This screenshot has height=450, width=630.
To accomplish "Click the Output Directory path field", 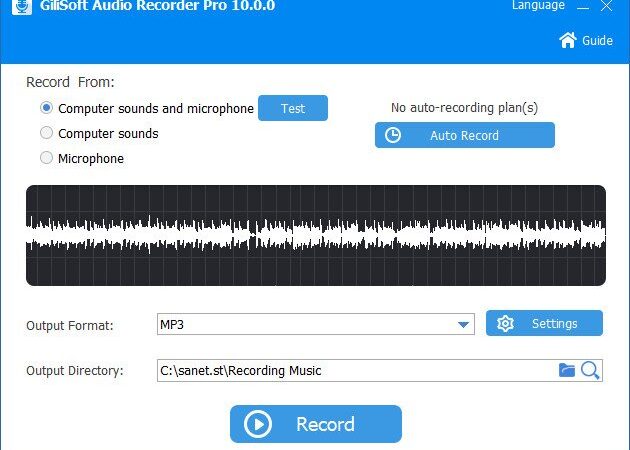I will (356, 370).
